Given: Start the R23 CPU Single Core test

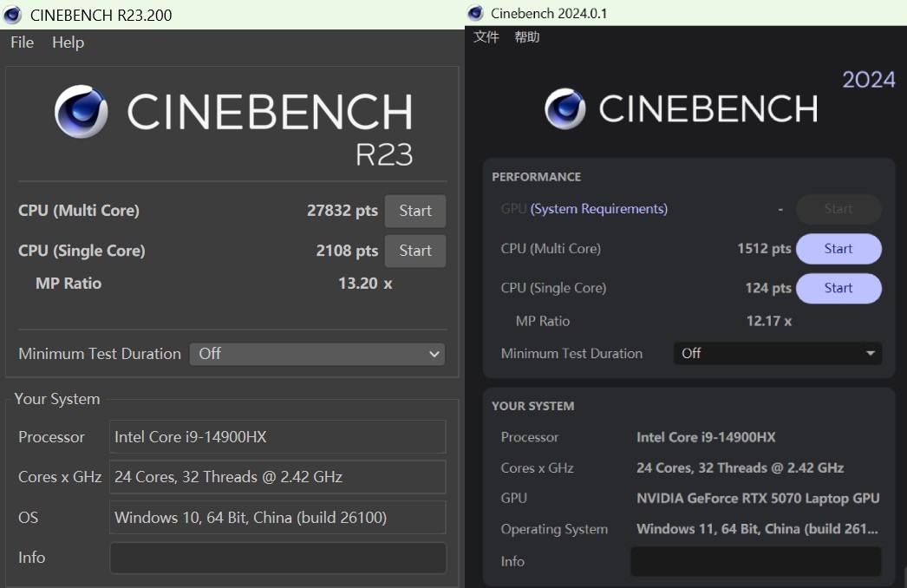Looking at the screenshot, I should pyautogui.click(x=414, y=251).
